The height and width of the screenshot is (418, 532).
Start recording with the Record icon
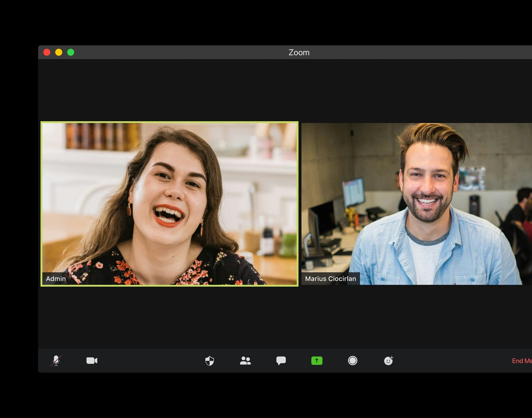click(353, 361)
